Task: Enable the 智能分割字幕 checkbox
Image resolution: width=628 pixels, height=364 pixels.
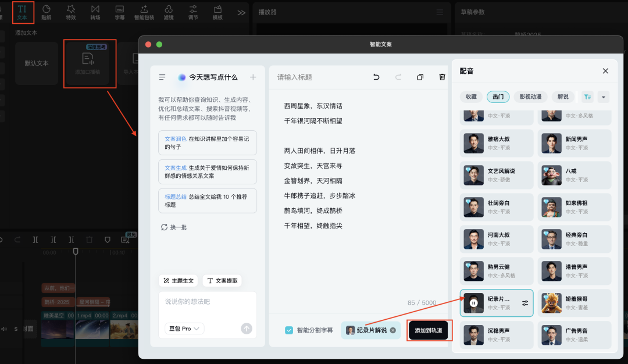Action: pos(289,330)
